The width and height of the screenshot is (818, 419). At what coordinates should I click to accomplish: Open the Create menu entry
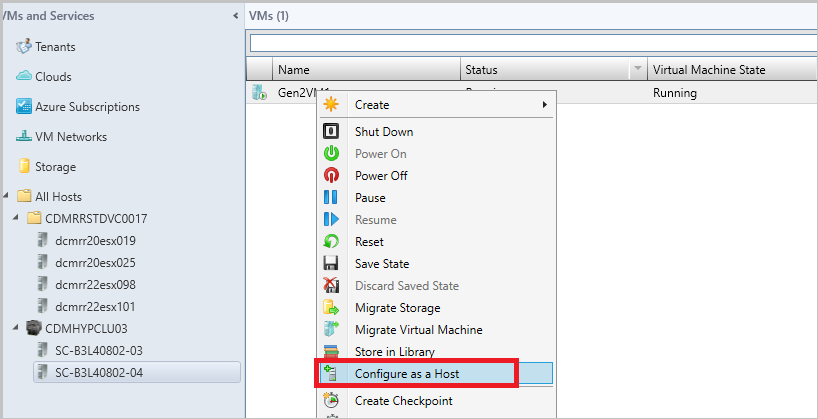pyautogui.click(x=435, y=104)
